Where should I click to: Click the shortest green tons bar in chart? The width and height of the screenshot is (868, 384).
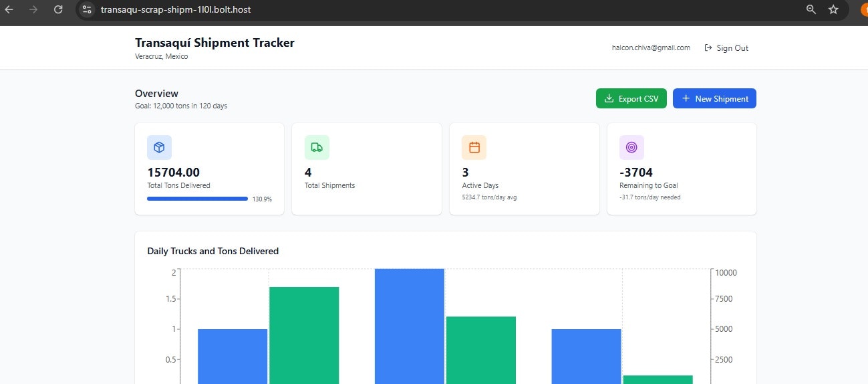click(x=658, y=379)
